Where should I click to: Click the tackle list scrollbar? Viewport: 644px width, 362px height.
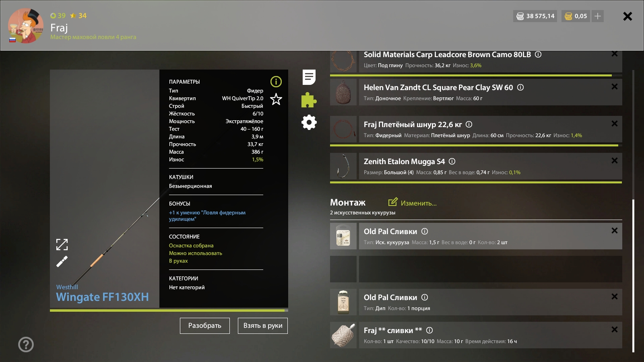pos(633,276)
